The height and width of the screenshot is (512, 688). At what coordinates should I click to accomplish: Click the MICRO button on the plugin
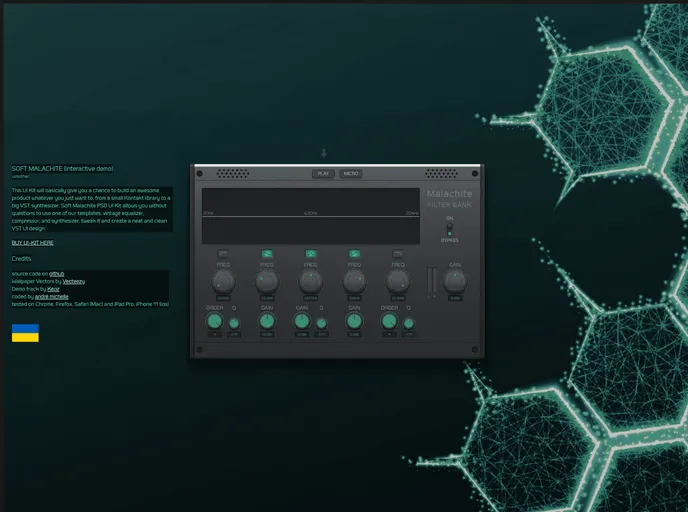351,174
